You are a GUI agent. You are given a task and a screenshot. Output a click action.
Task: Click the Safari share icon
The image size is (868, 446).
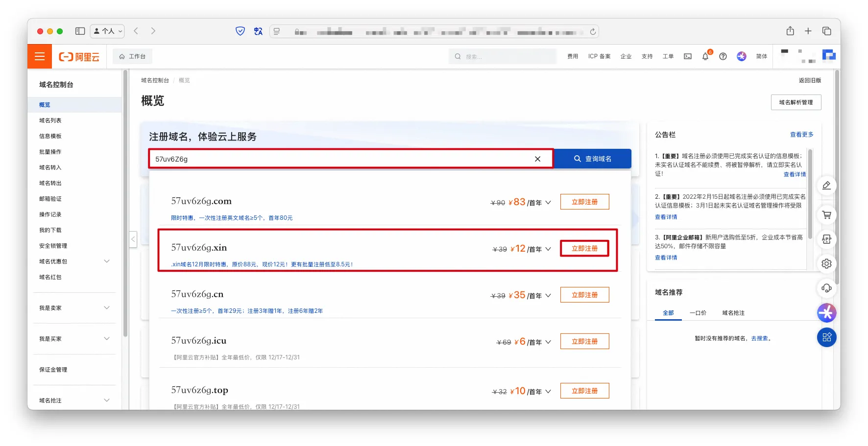790,31
